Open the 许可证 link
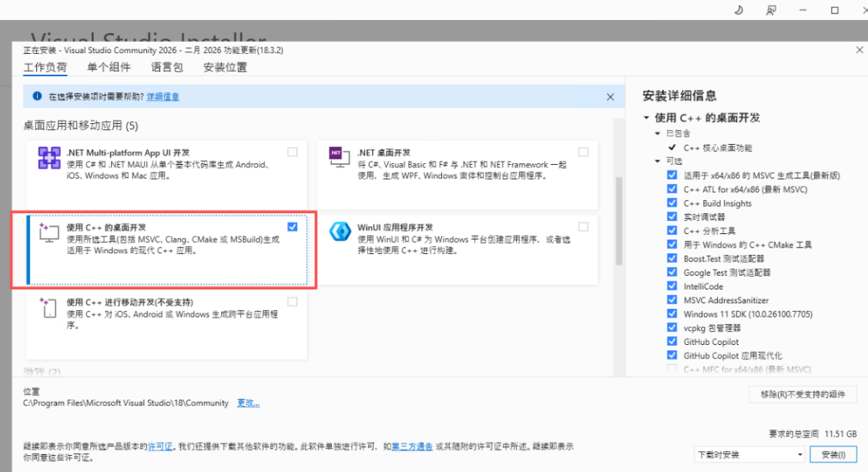Image resolution: width=868 pixels, height=472 pixels. tap(160, 446)
